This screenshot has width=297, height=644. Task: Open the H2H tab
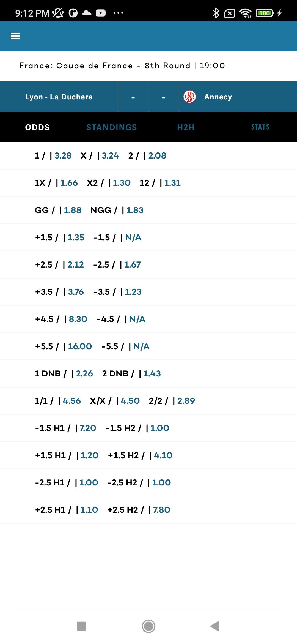tap(186, 127)
